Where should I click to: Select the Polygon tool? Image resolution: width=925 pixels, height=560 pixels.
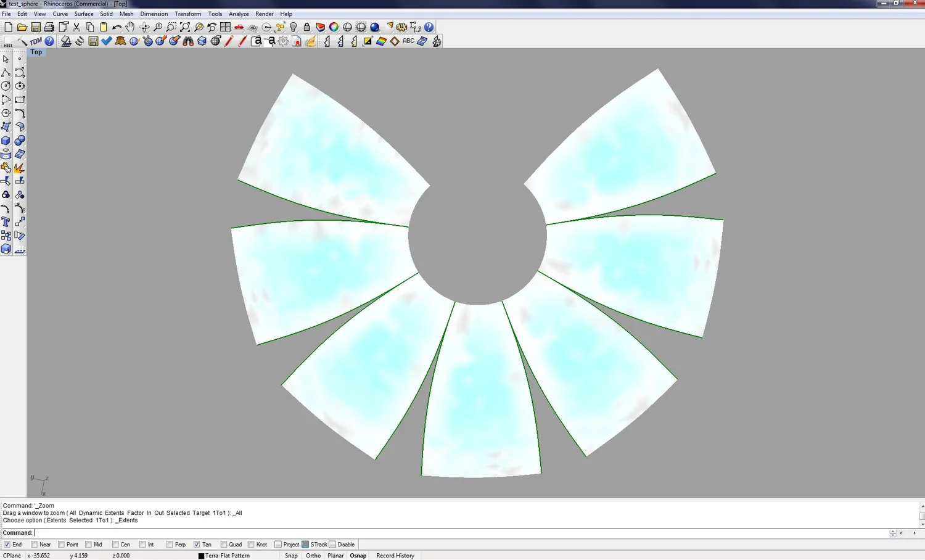click(6, 113)
